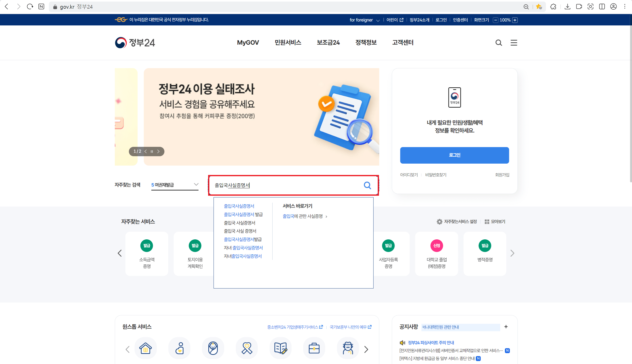Viewport: 632px width, 364px height.
Task: Pause the banner slideshow
Action: tap(152, 152)
